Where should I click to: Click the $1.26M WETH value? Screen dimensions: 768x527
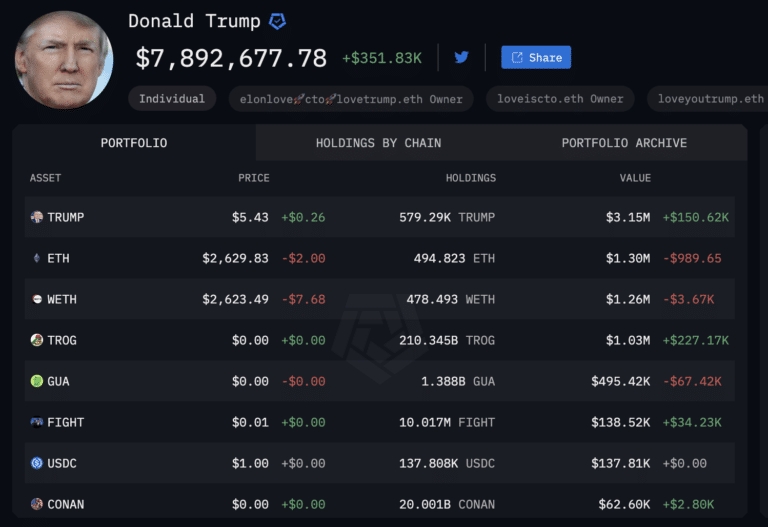point(628,299)
